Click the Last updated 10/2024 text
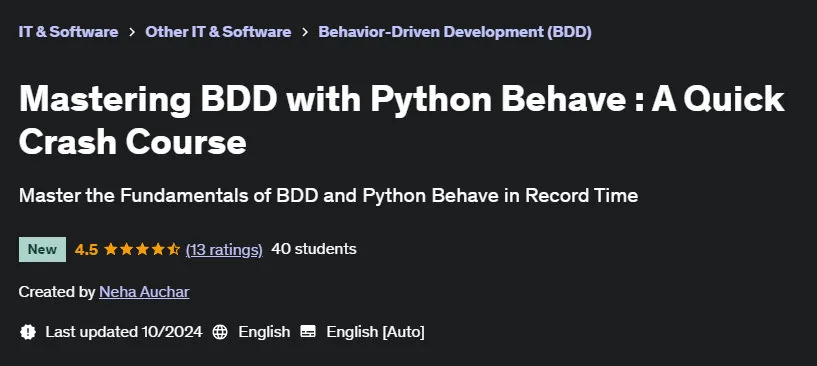 pyautogui.click(x=123, y=332)
